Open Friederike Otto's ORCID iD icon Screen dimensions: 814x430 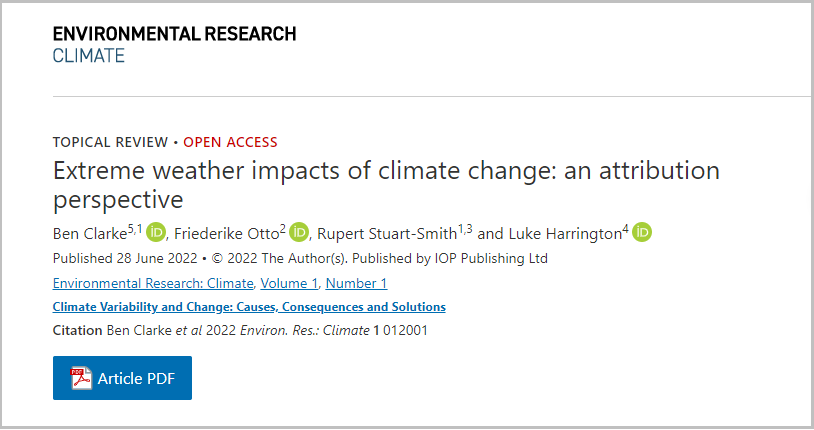tap(299, 233)
